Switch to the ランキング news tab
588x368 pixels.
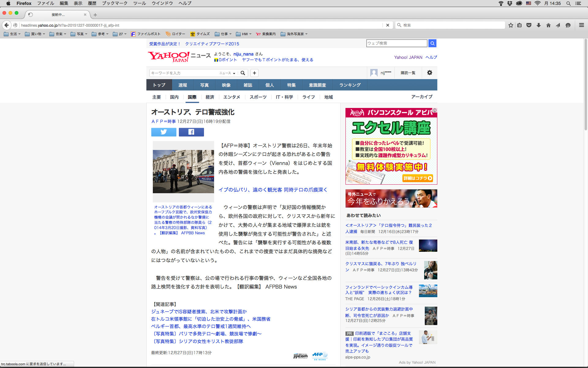coord(350,85)
